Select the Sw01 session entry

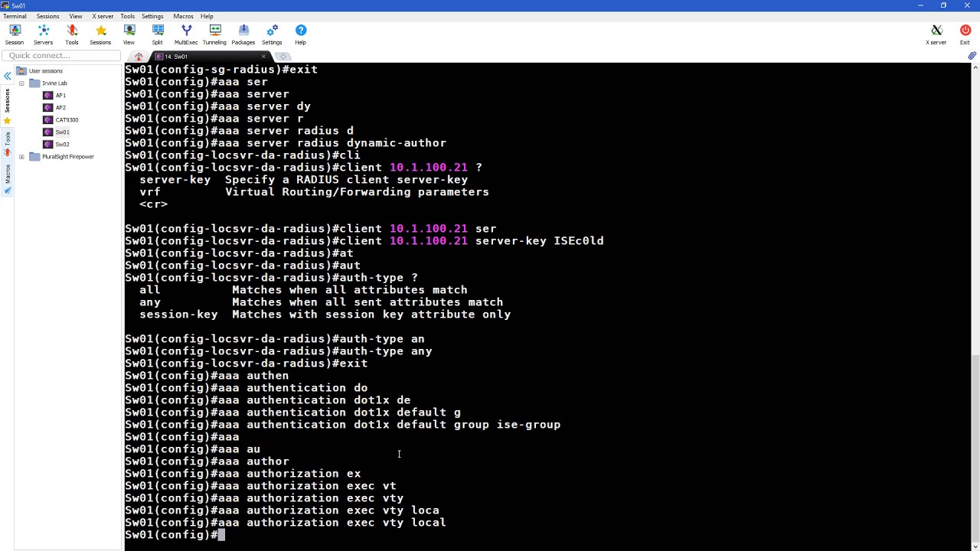point(62,132)
